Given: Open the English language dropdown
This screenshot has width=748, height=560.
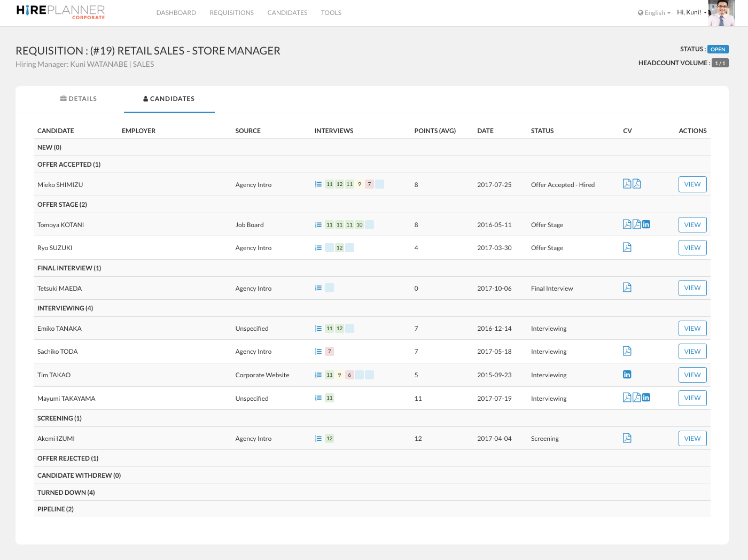Looking at the screenshot, I should (654, 13).
